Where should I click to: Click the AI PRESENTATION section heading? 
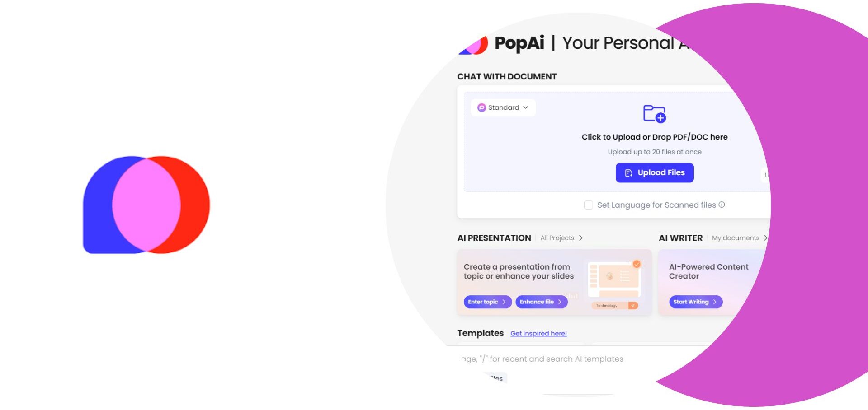click(x=494, y=238)
